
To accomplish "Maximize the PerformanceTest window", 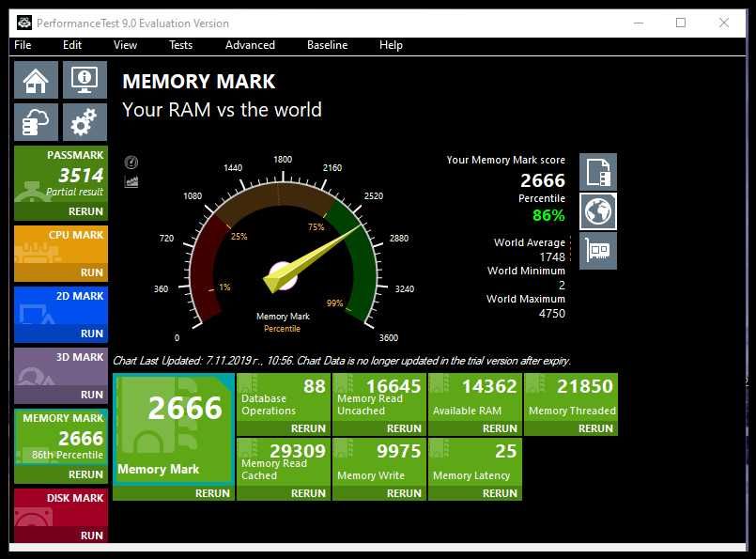I will [681, 23].
